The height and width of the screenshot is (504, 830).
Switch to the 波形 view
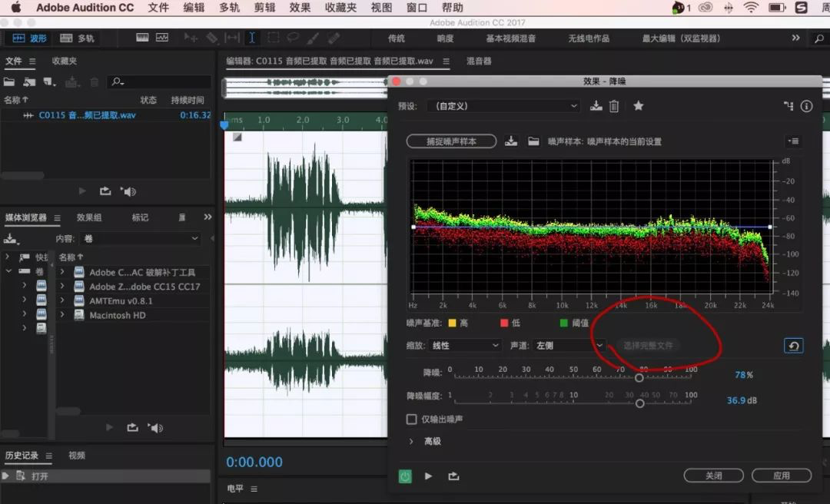click(x=29, y=38)
